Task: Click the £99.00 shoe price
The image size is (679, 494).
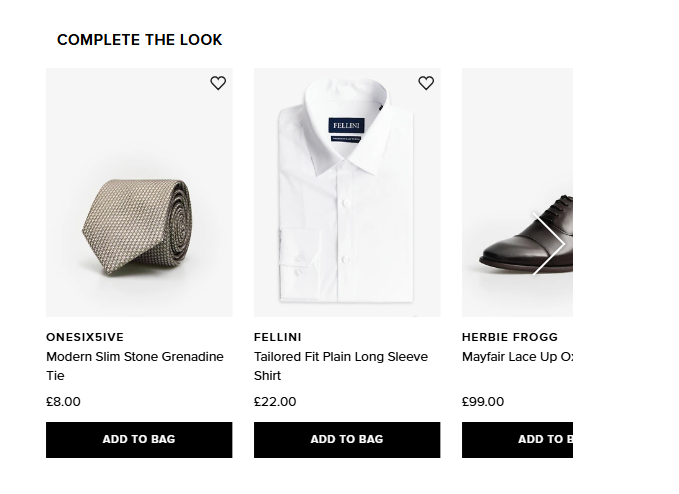Action: [x=483, y=402]
